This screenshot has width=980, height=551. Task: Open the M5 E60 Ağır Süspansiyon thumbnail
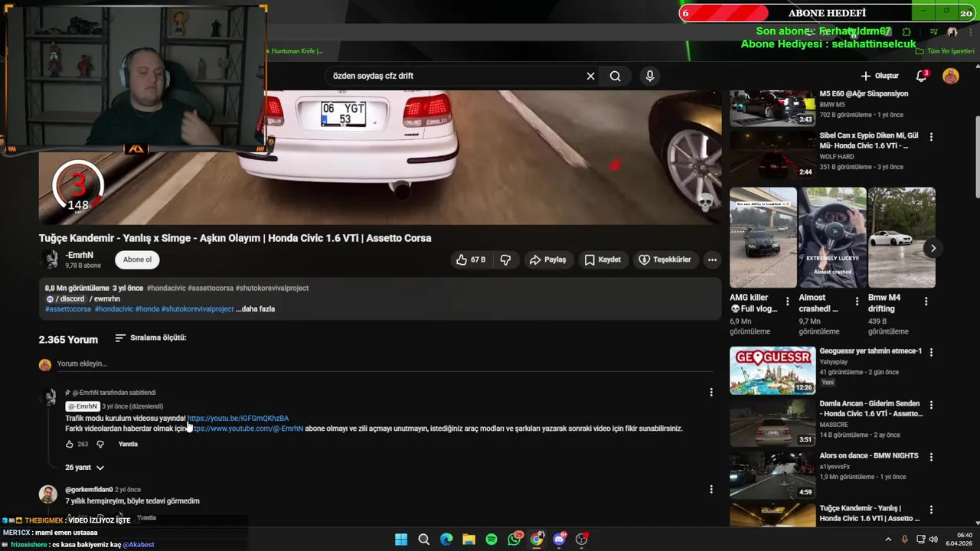(773, 108)
